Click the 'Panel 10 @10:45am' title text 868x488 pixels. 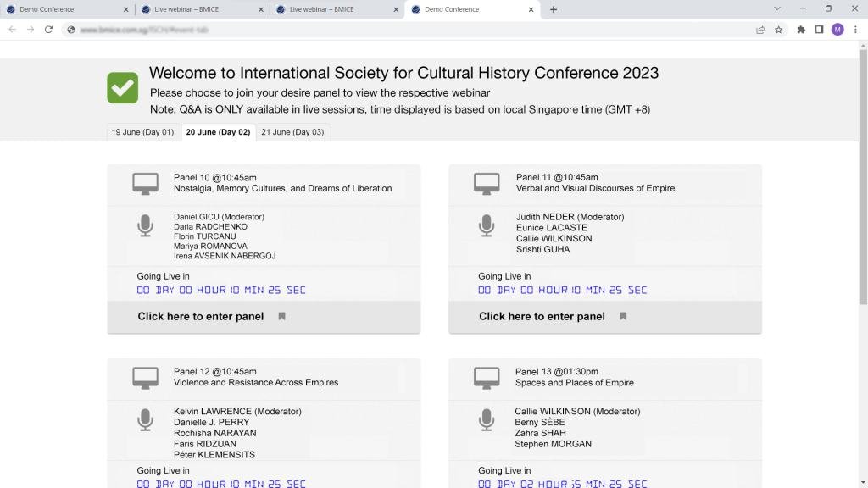[214, 178]
